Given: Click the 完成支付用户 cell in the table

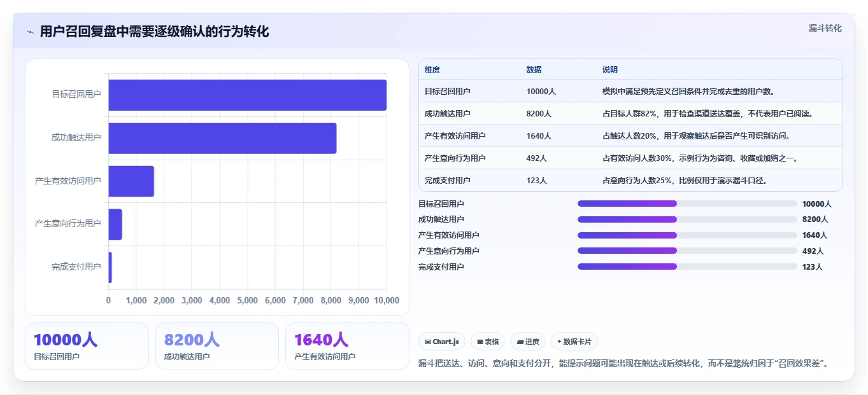Looking at the screenshot, I should point(448,181).
